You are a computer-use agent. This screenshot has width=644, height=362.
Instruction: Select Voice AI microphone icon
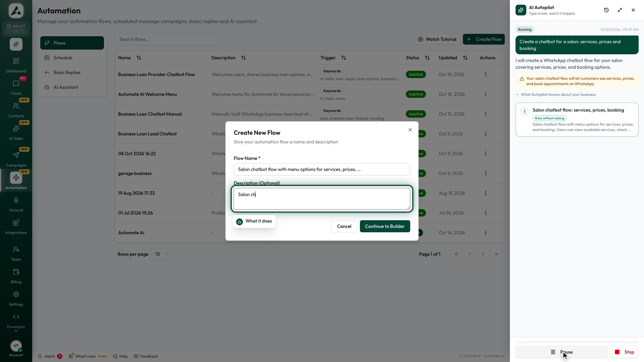tap(16, 200)
